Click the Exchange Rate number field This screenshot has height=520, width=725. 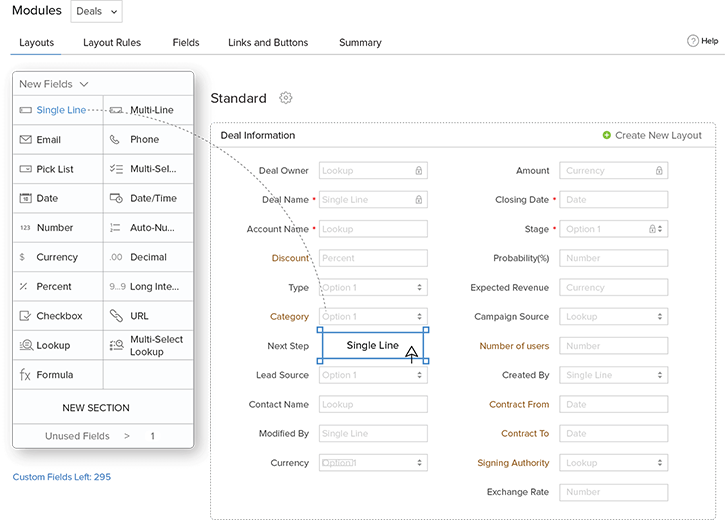(614, 492)
